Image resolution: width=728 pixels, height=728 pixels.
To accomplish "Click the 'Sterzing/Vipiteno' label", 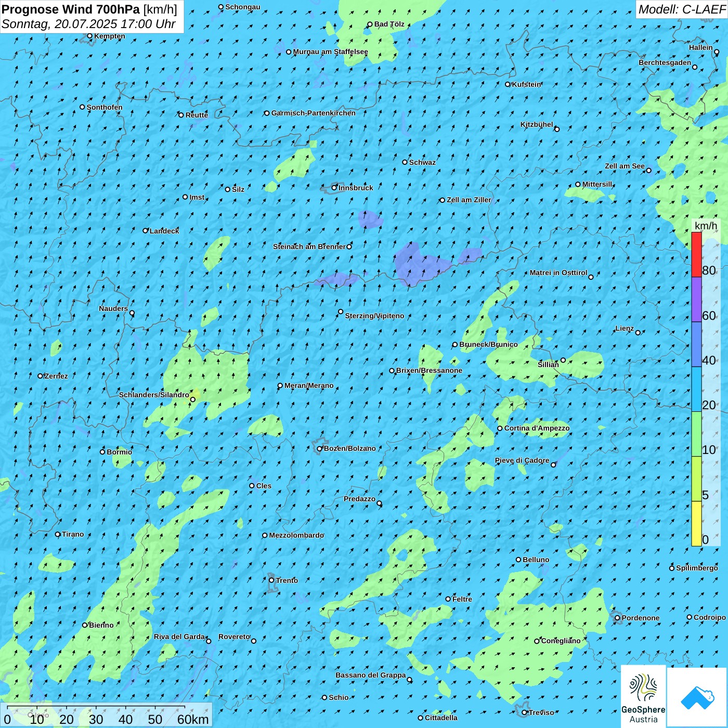I will (x=374, y=316).
